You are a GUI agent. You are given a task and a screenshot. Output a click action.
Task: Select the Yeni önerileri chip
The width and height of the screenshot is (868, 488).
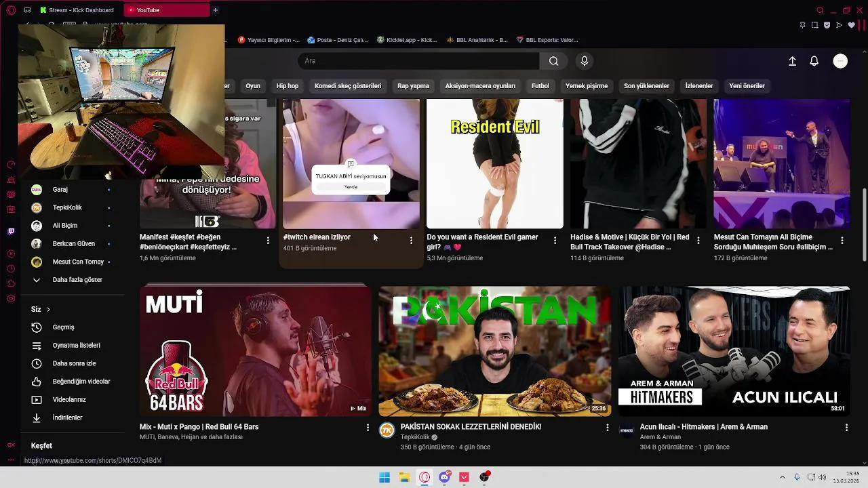pyautogui.click(x=747, y=86)
